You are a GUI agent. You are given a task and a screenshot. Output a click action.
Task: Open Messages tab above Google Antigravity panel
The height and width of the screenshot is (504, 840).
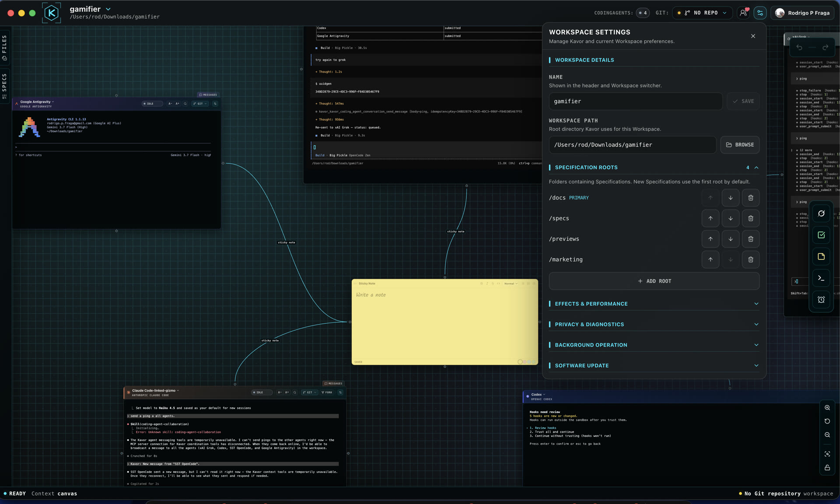[x=208, y=94]
